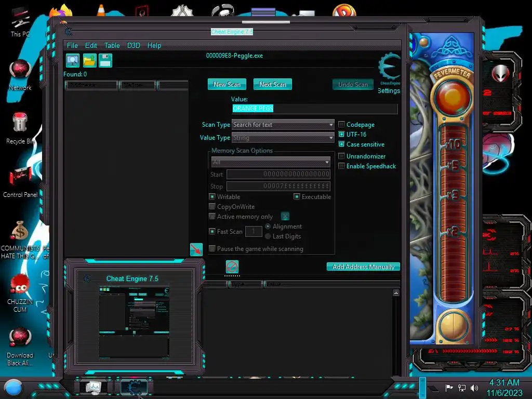
Task: Open the File menu
Action: click(x=72, y=46)
